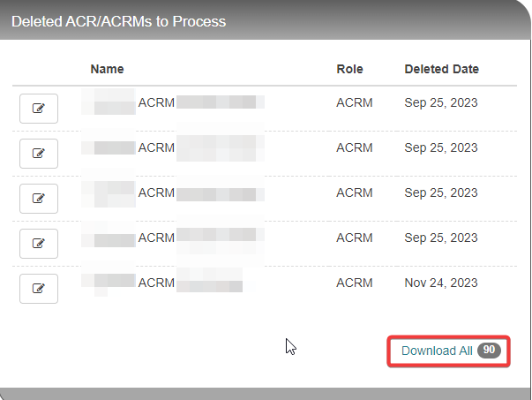Click the Deleted ACR/ACRMs to Process panel title

click(x=119, y=21)
